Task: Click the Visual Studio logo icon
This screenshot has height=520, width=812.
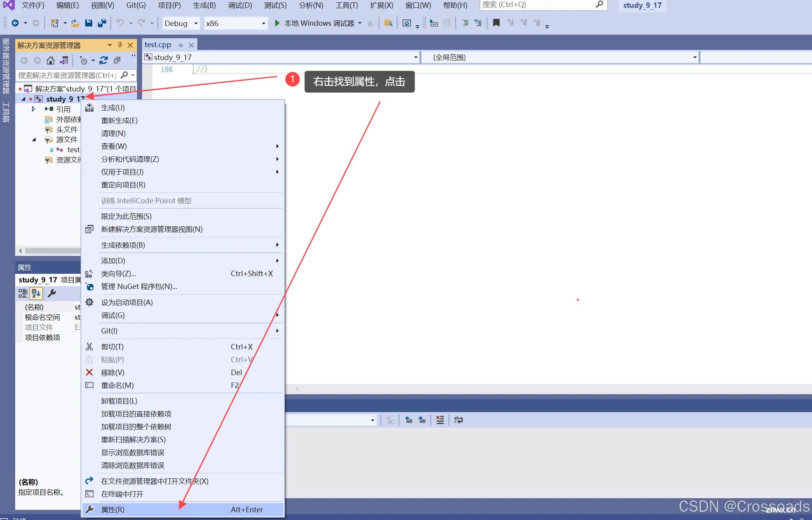Action: tap(9, 5)
